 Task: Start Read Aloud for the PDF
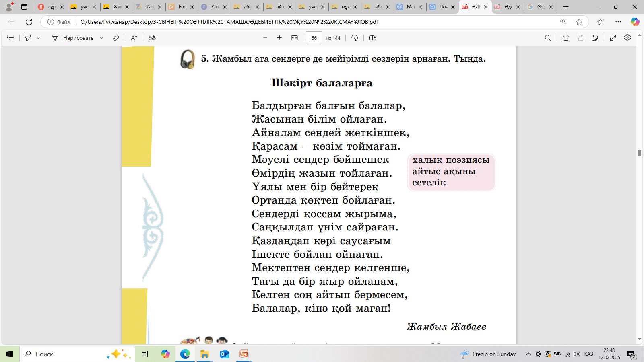pos(134,38)
